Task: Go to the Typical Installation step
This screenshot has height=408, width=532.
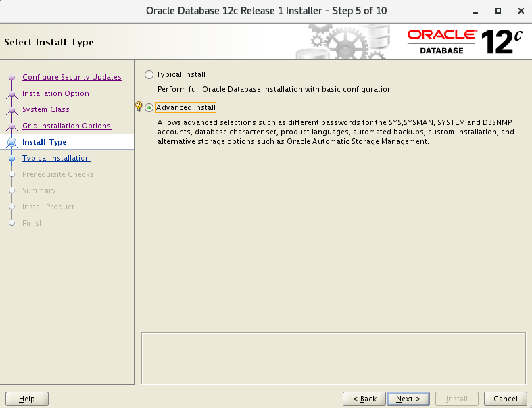Action: (56, 158)
